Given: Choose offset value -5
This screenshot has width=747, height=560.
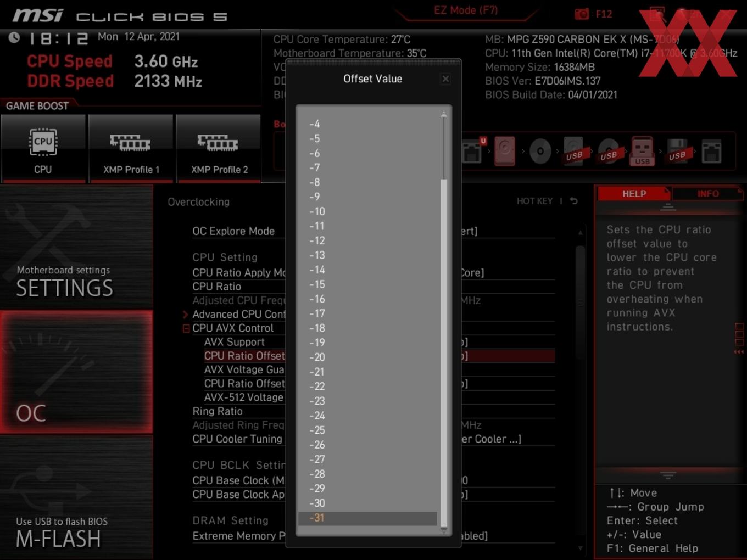Looking at the screenshot, I should [367, 138].
